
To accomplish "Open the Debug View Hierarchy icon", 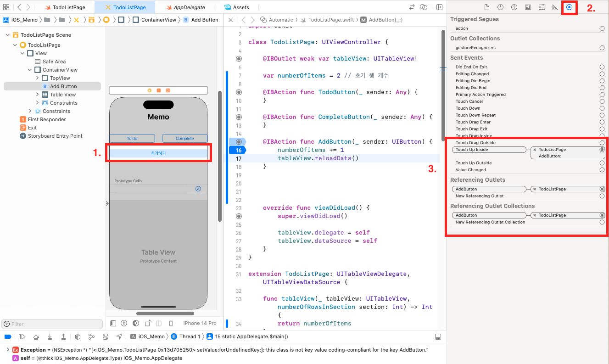I will [78, 336].
